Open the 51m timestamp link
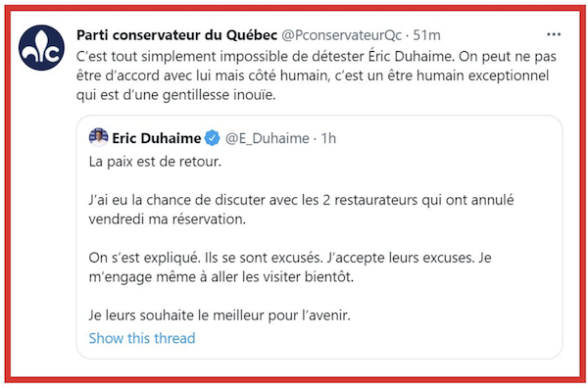Viewport: 588px width, 388px height. click(x=426, y=35)
